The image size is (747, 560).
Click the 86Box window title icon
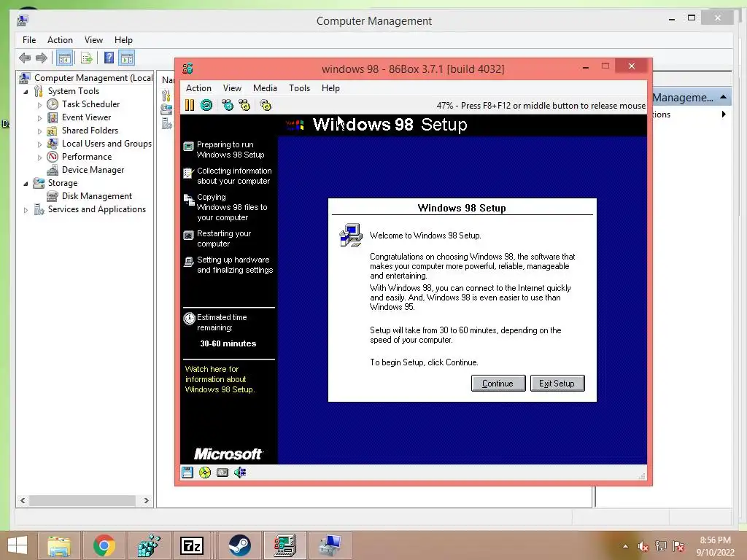pyautogui.click(x=187, y=69)
